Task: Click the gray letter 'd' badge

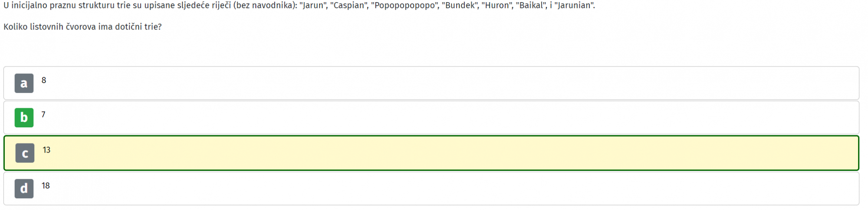Action: click(x=24, y=189)
